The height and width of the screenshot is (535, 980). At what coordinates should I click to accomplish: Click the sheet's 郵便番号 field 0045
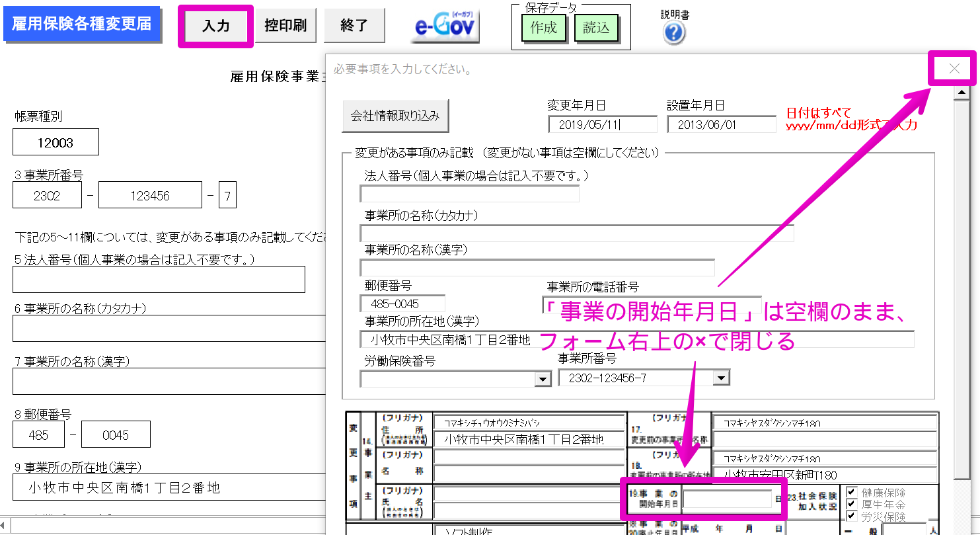[116, 434]
